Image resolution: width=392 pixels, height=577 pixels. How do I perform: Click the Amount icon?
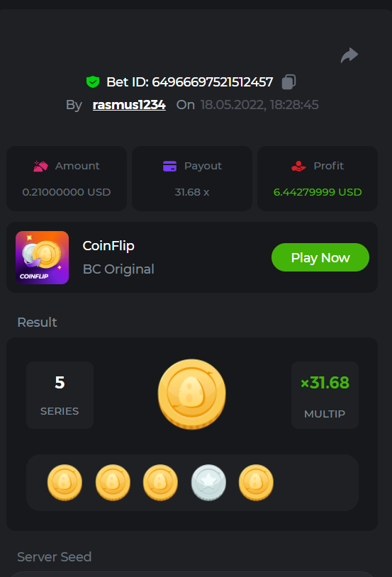pos(40,166)
